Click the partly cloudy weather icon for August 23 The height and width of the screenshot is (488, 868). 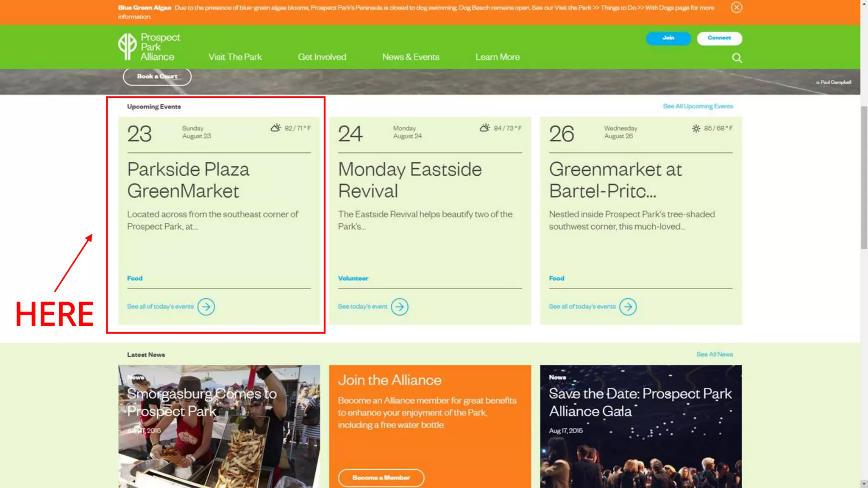[275, 128]
